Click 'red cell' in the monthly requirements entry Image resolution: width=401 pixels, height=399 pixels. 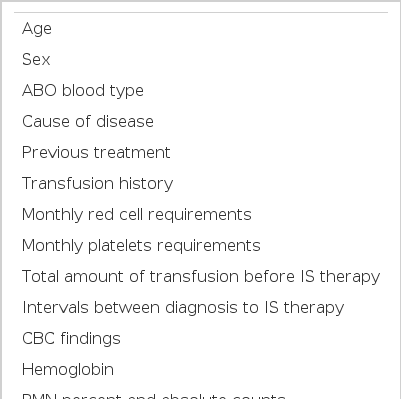click(x=117, y=214)
